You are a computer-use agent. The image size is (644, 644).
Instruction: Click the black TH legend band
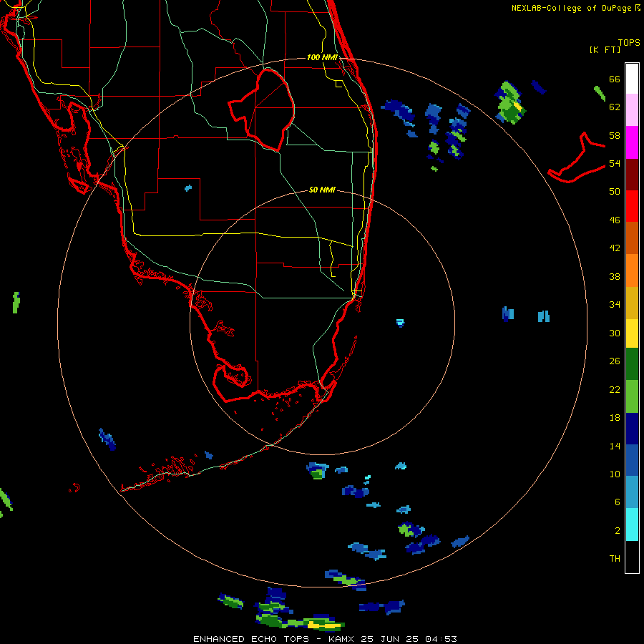(632, 557)
